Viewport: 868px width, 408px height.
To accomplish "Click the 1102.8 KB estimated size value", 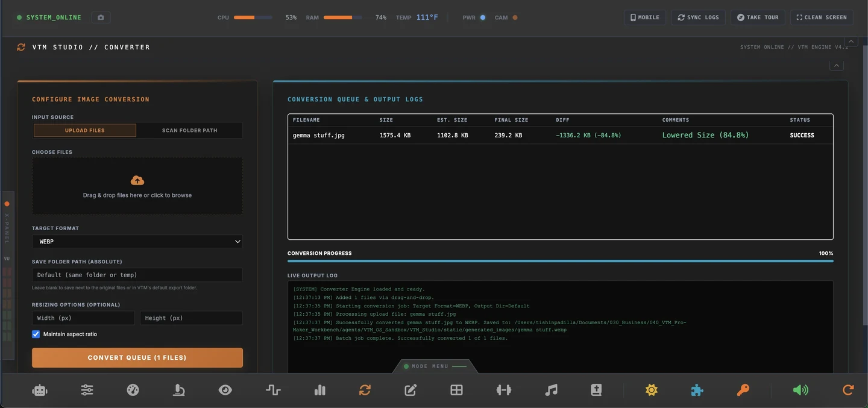I will 453,135.
